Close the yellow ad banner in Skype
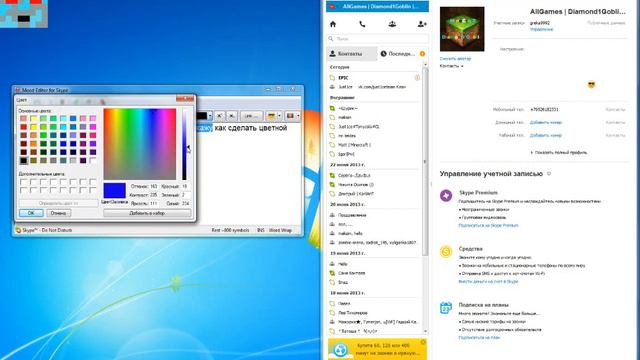Viewport: 640px width, 360px height. click(423, 342)
